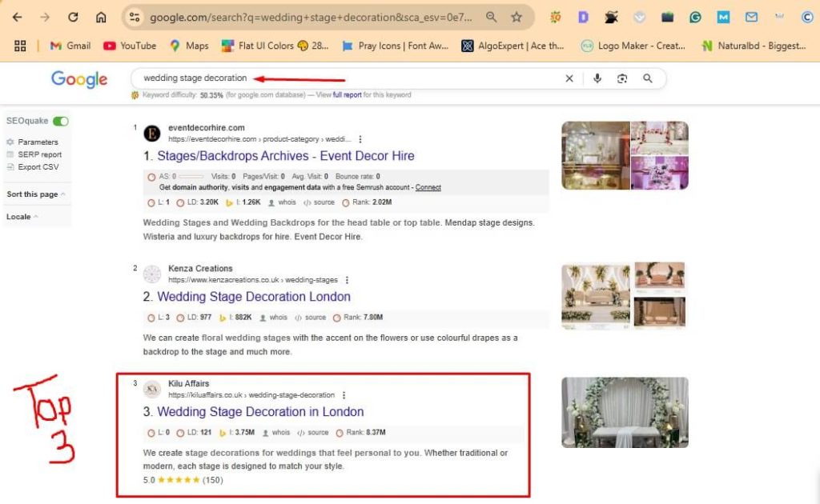Click I: 3.75M parameter of Kilu Affairs
The image size is (820, 504).
(x=237, y=433)
